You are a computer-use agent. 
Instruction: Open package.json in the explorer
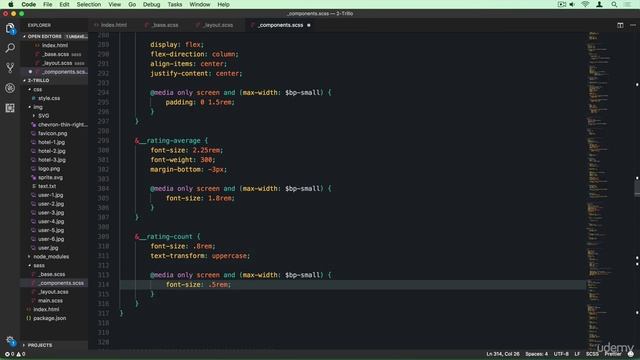[x=49, y=318]
